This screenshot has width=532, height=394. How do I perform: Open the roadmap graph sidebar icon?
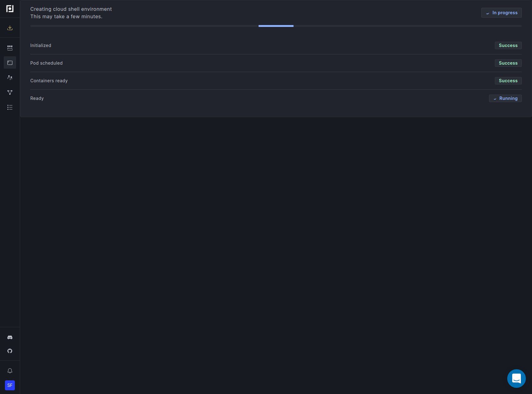pos(10,92)
